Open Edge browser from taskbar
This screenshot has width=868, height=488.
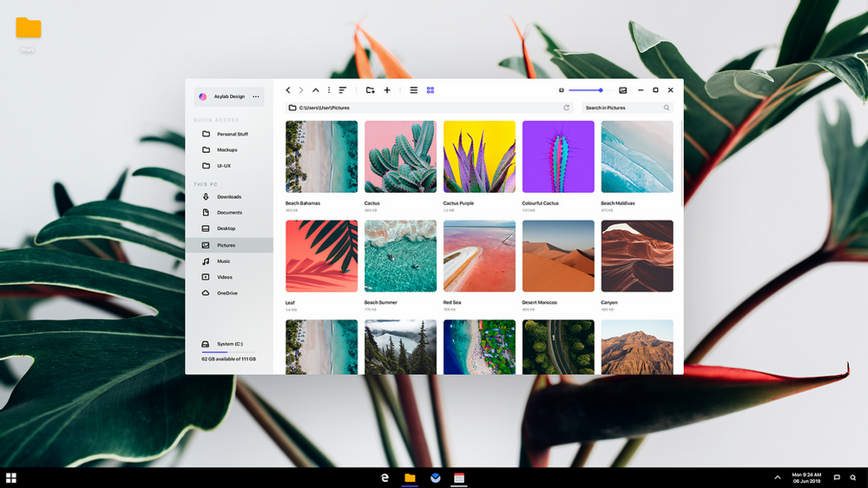pos(385,478)
